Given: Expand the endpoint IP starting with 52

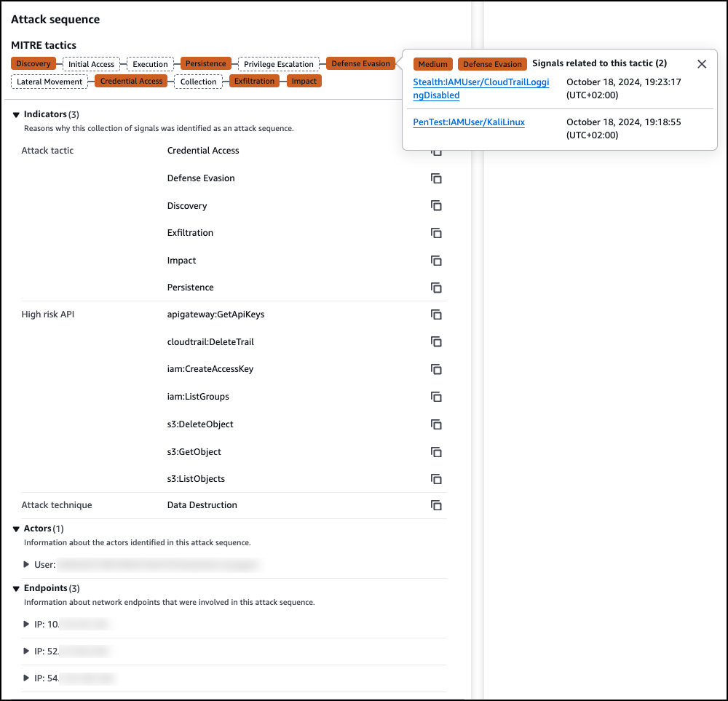Looking at the screenshot, I should coord(28,652).
